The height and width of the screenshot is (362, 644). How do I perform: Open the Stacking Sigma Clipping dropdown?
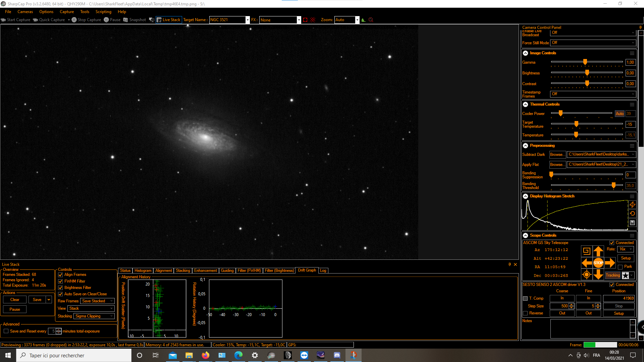coord(94,316)
